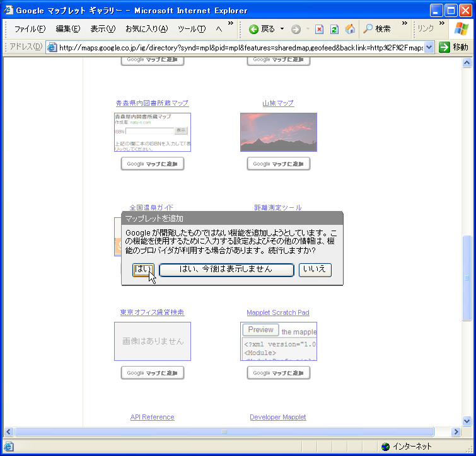This screenshot has width=476, height=456.
Task: Click the 山旅マップ sunset thumbnail
Action: (x=279, y=132)
